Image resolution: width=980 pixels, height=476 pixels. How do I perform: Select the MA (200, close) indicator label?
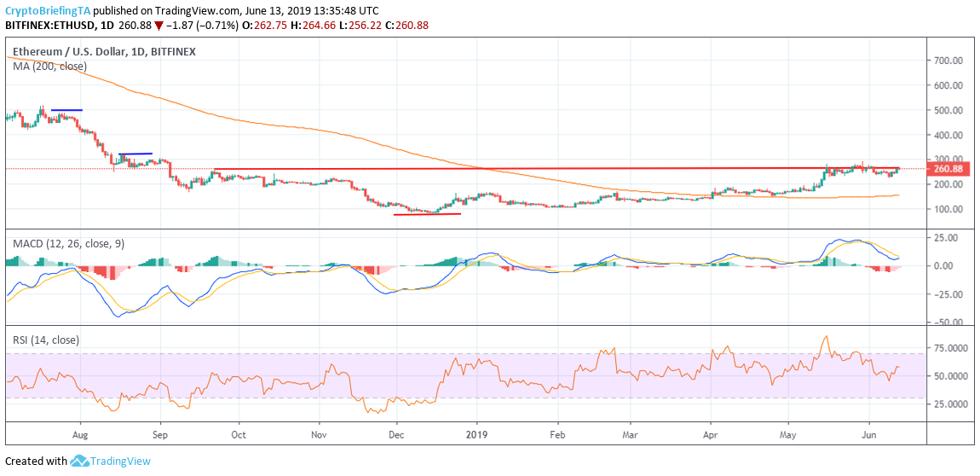pos(50,66)
